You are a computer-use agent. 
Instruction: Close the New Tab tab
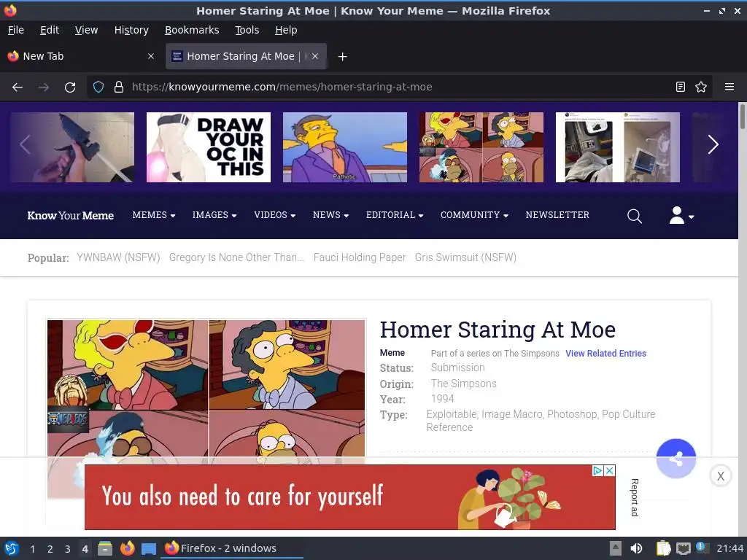coord(151,56)
